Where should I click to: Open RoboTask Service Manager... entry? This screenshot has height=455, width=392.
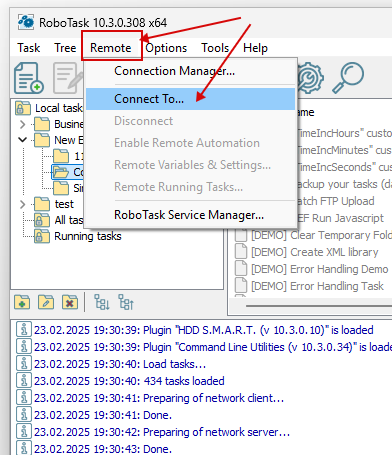point(190,215)
